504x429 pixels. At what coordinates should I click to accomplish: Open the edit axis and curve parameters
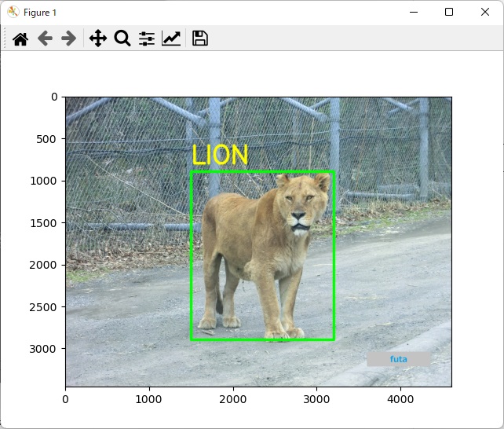[x=171, y=38]
